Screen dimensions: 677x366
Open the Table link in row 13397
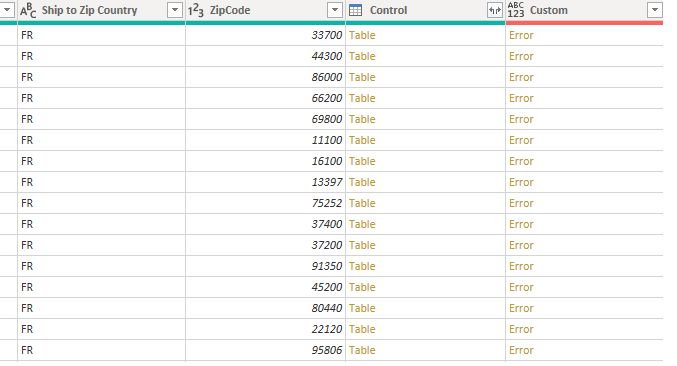click(362, 183)
